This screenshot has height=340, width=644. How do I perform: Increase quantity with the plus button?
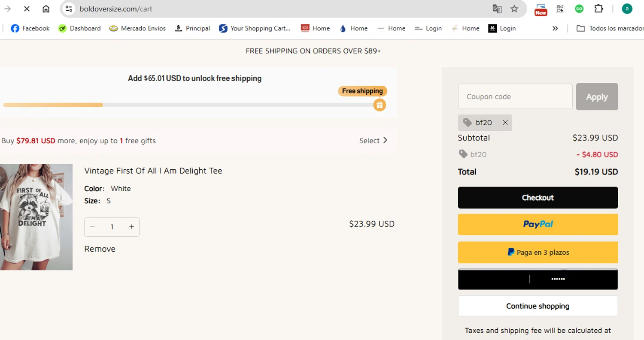tap(132, 227)
